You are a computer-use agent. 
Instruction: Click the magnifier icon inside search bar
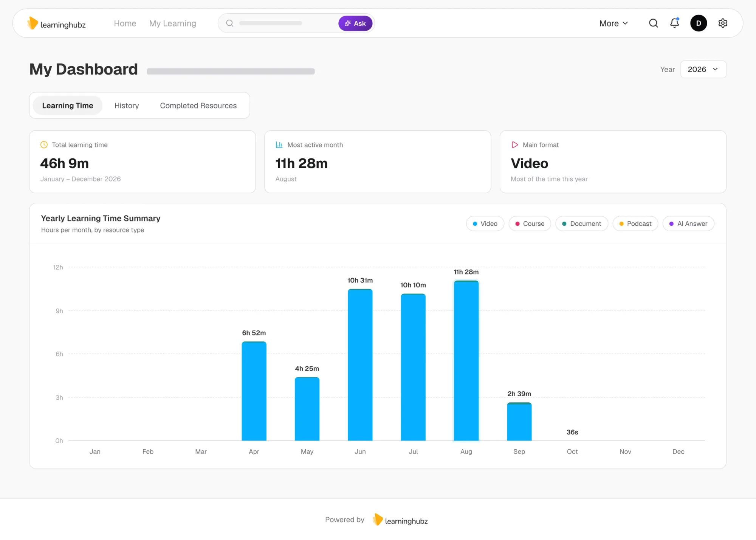(229, 23)
